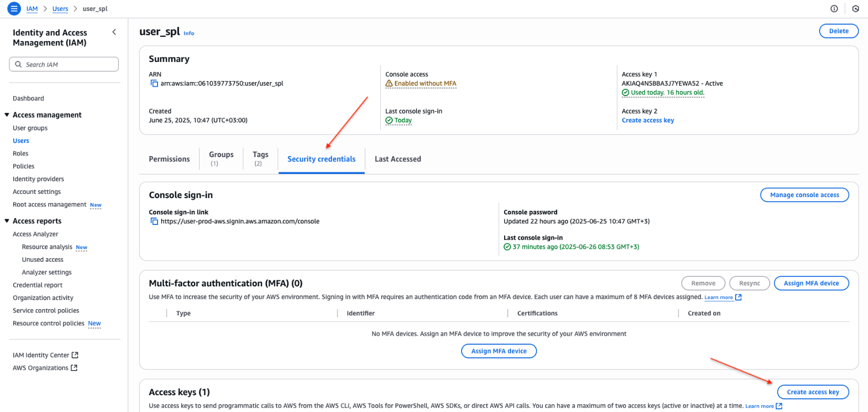The height and width of the screenshot is (412, 868).
Task: Copy the user ARN via copy icon
Action: pos(154,84)
